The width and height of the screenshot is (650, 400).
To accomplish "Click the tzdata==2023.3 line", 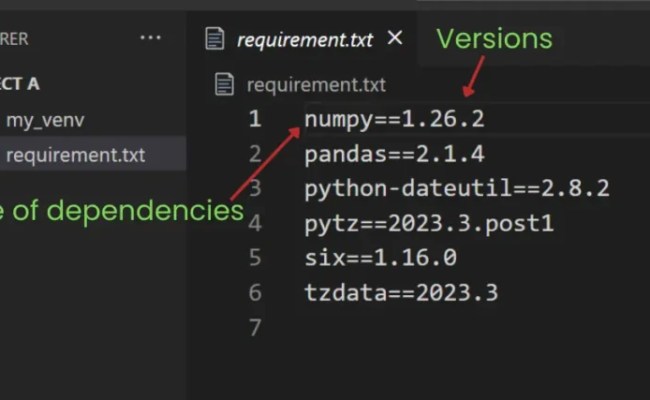I will tap(401, 293).
